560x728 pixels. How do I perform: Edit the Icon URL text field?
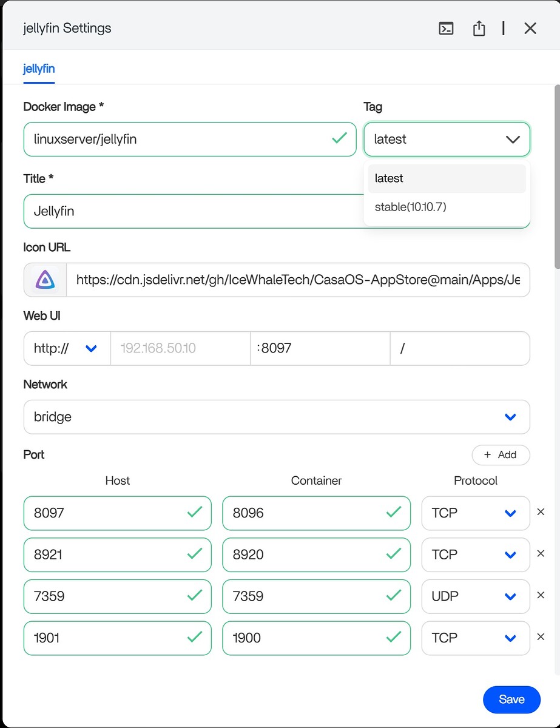[298, 280]
